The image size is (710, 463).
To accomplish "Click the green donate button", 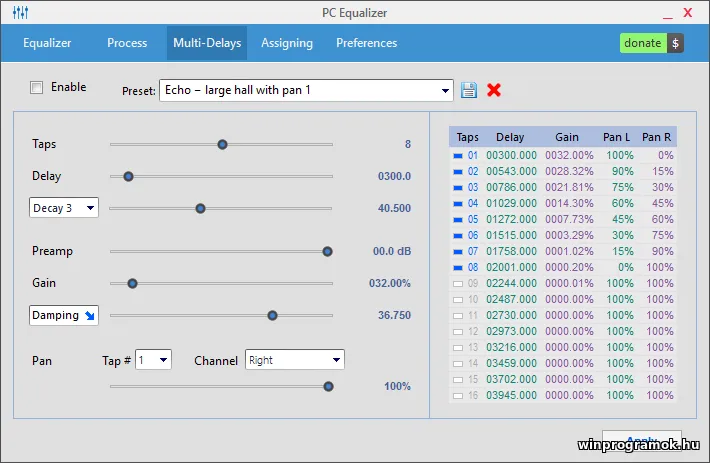I will click(x=642, y=43).
